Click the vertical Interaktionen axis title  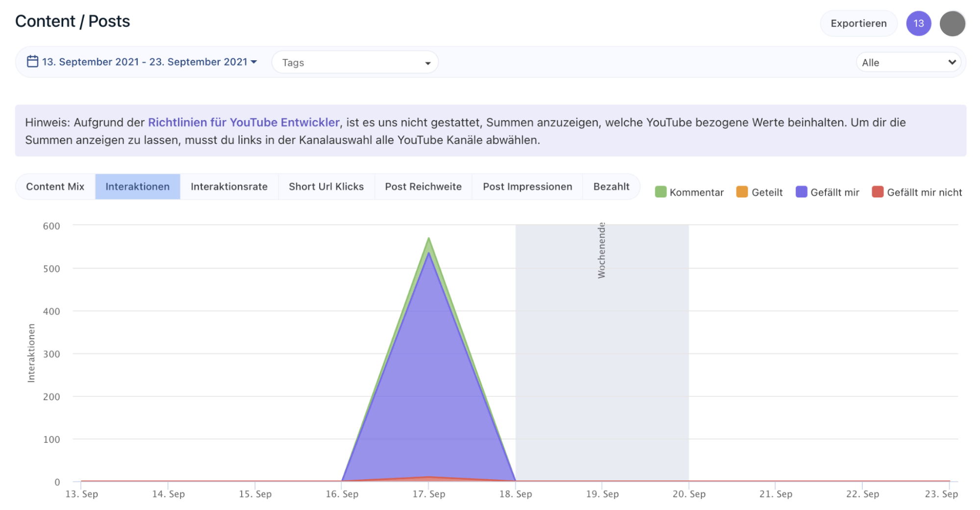(x=31, y=353)
